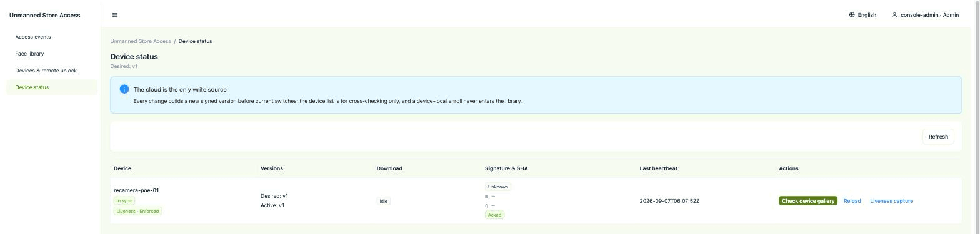
Task: Click the Download column header
Action: (x=389, y=168)
